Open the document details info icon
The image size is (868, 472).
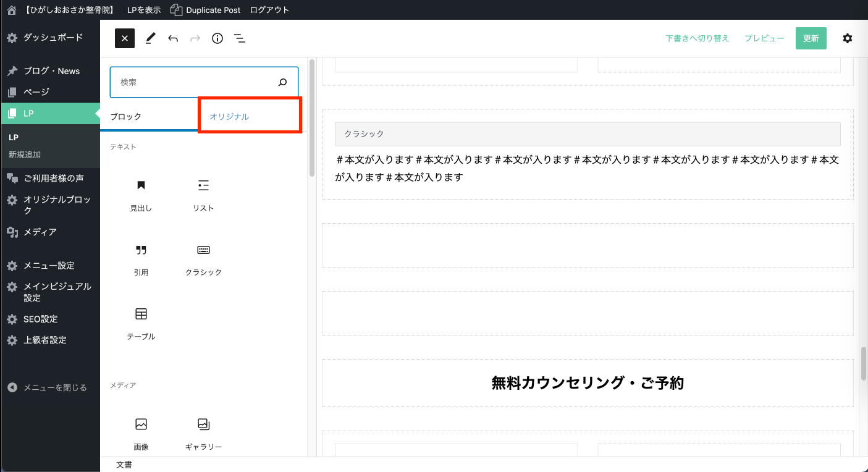tap(217, 38)
